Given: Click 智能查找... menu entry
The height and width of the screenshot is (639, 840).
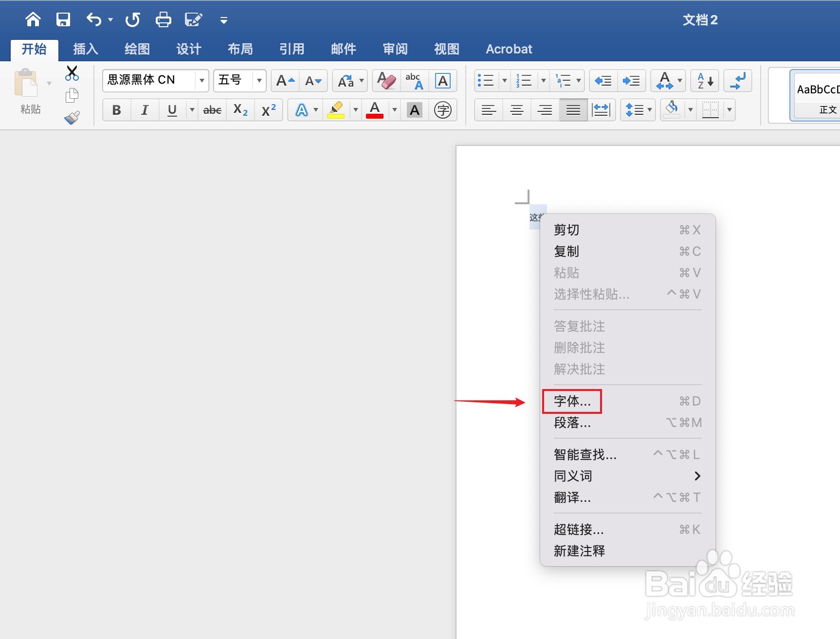Looking at the screenshot, I should tap(628, 455).
